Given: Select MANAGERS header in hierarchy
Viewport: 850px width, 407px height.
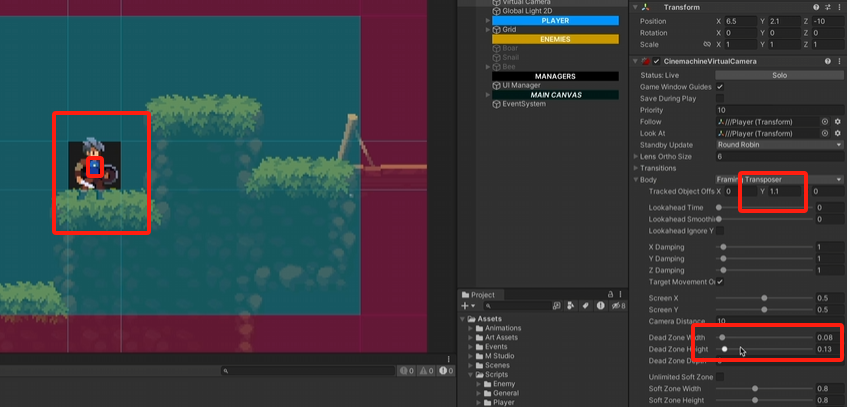Looking at the screenshot, I should pos(555,76).
